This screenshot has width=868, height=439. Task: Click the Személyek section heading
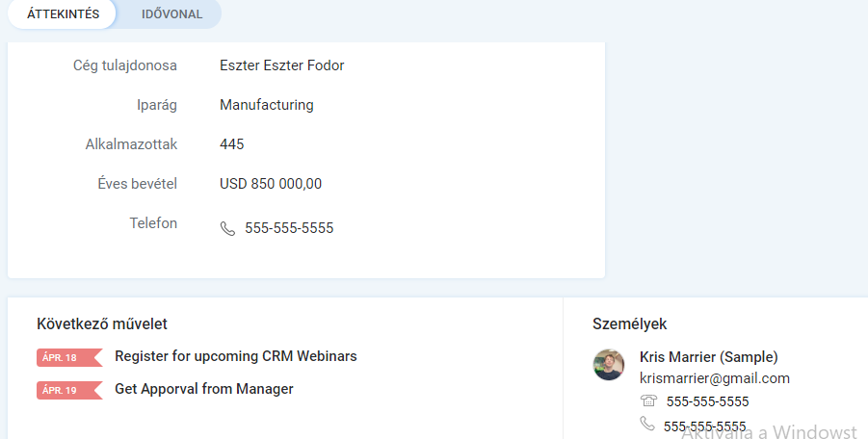click(x=629, y=324)
